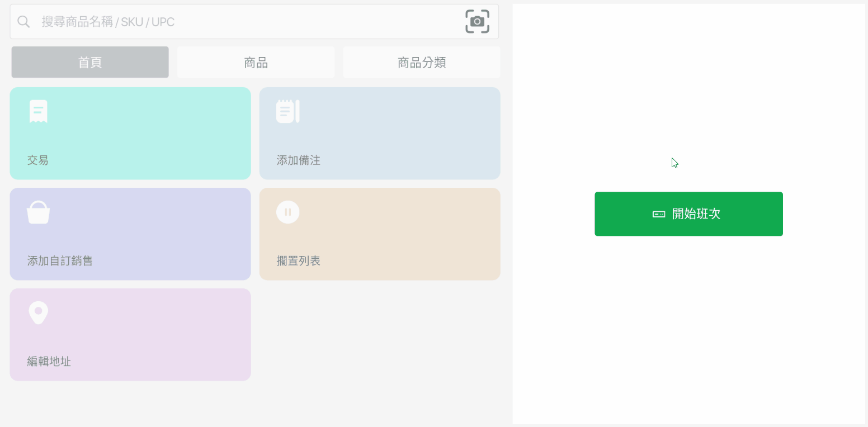Click the magnifier icon in the search bar
This screenshot has width=868, height=427.
23,22
